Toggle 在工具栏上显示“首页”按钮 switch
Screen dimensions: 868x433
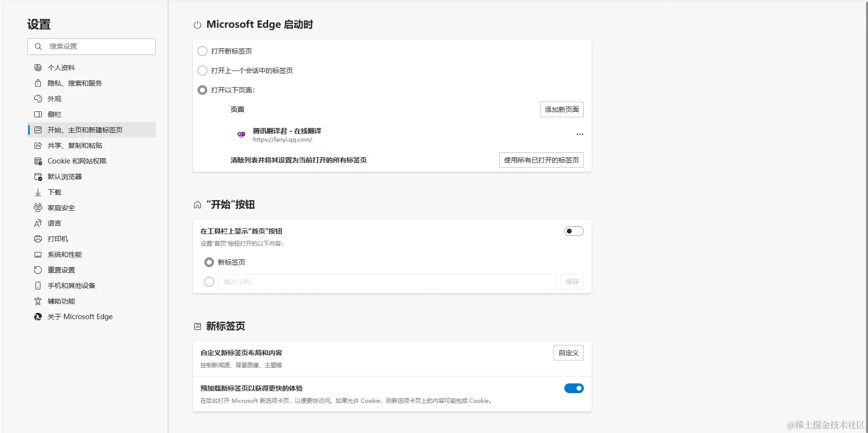pyautogui.click(x=574, y=231)
